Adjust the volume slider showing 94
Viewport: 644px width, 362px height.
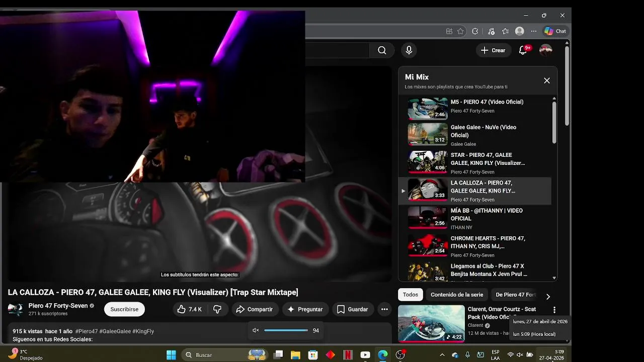[286, 330]
